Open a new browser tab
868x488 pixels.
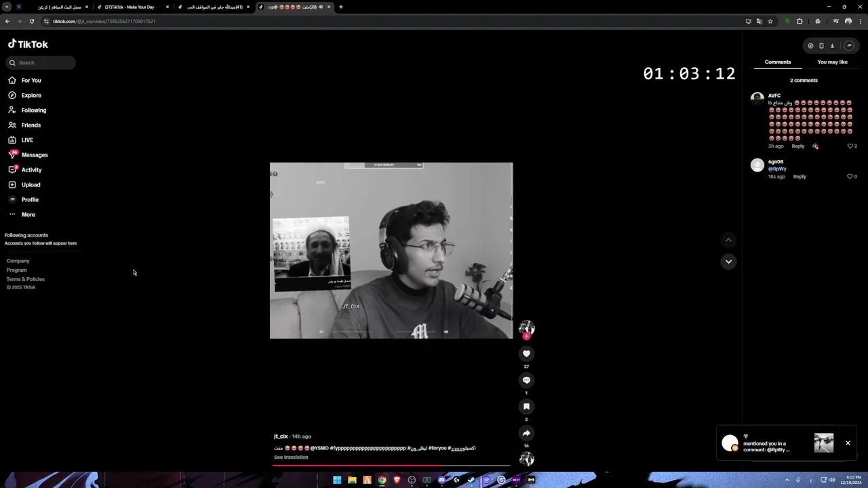341,7
